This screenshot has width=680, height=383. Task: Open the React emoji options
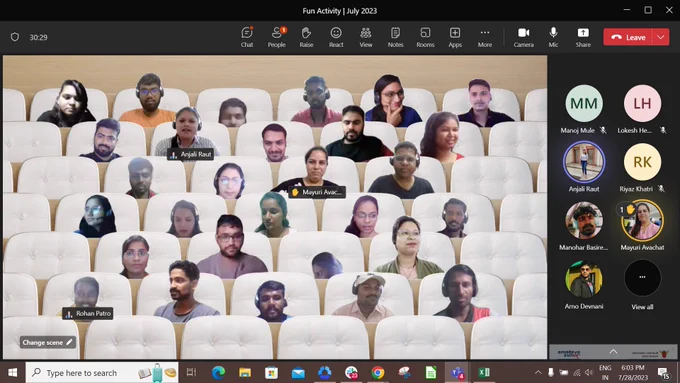point(336,37)
